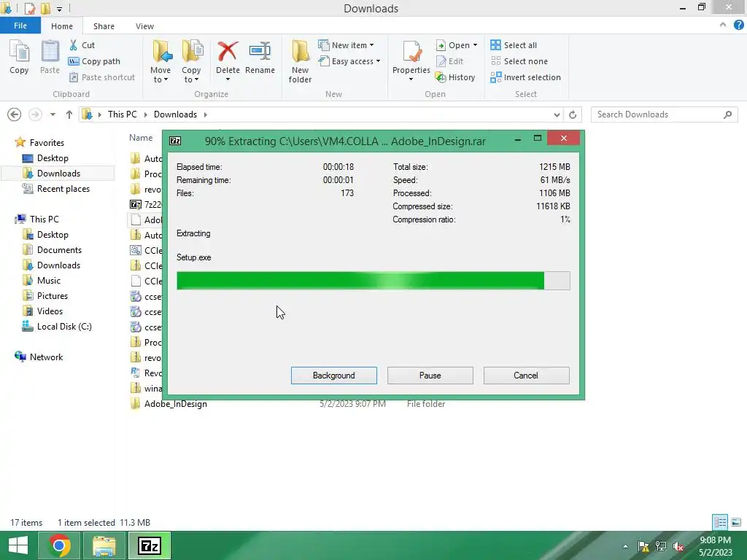747x560 pixels.
Task: Refresh the Downloads folder view
Action: tap(573, 114)
